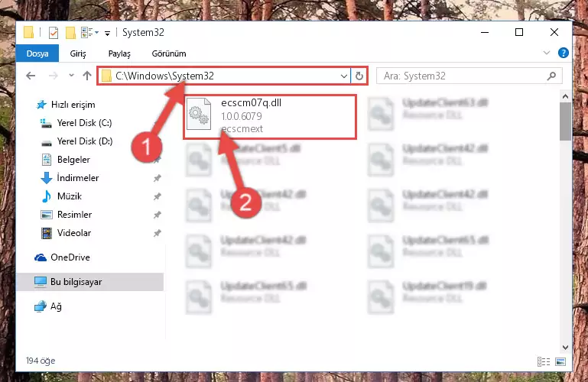The height and width of the screenshot is (382, 588).
Task: Click the folder icon in the address bar
Action: coord(107,76)
